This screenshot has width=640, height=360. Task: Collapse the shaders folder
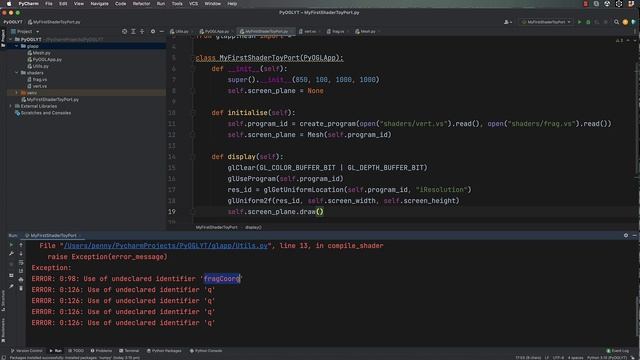pyautogui.click(x=17, y=73)
